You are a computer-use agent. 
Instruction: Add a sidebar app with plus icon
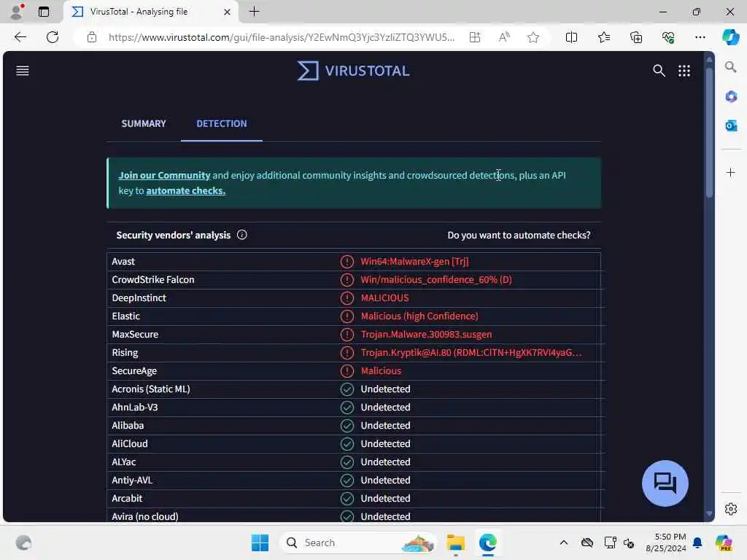(731, 172)
